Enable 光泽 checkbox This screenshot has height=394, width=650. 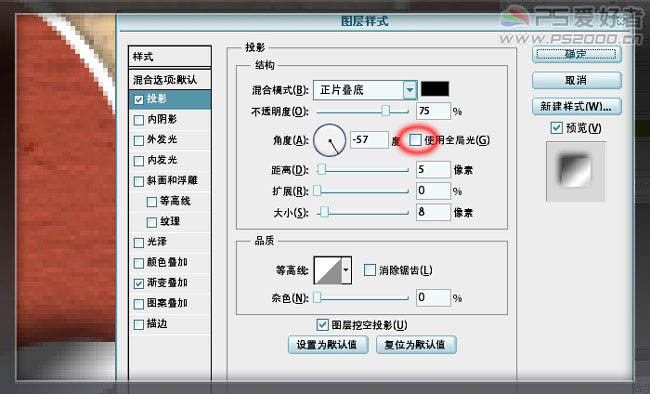(x=139, y=243)
